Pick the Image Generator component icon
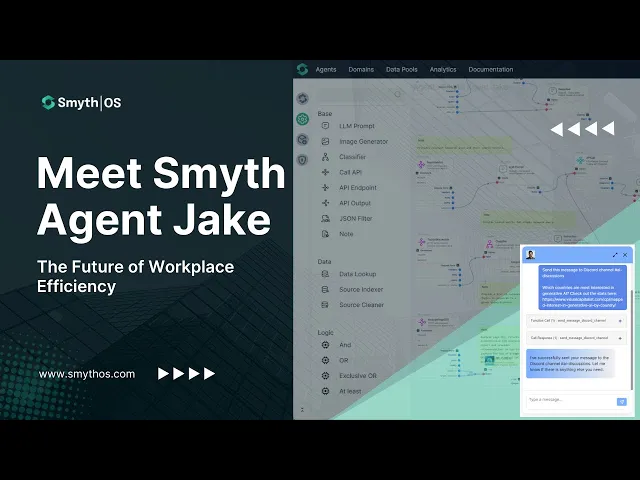Screen dimensions: 640x480 [325, 141]
